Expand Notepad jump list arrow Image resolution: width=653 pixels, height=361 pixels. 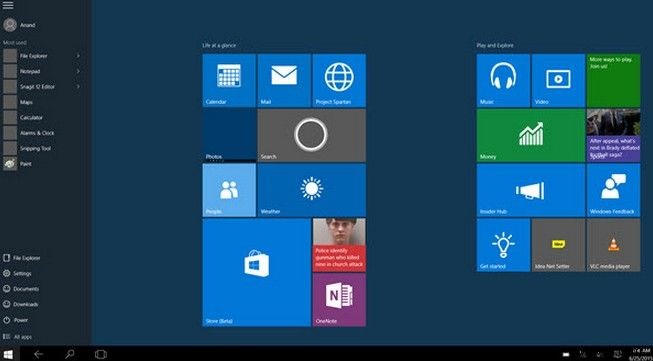tap(78, 71)
